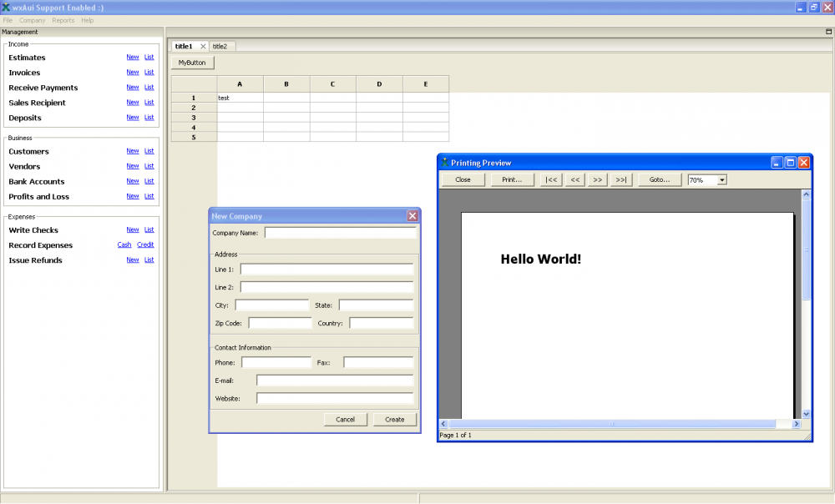
Task: Open the zoom percentage dropdown showing 70%
Action: click(721, 180)
